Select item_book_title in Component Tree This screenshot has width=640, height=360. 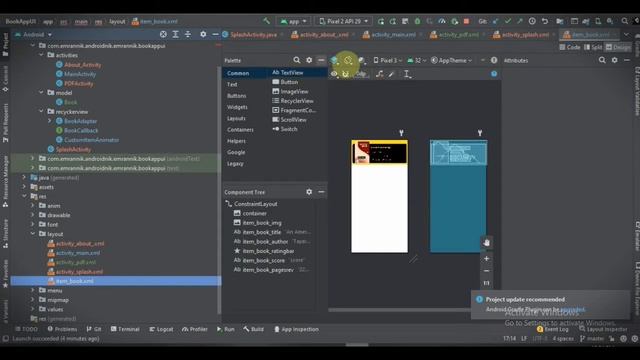tap(262, 232)
